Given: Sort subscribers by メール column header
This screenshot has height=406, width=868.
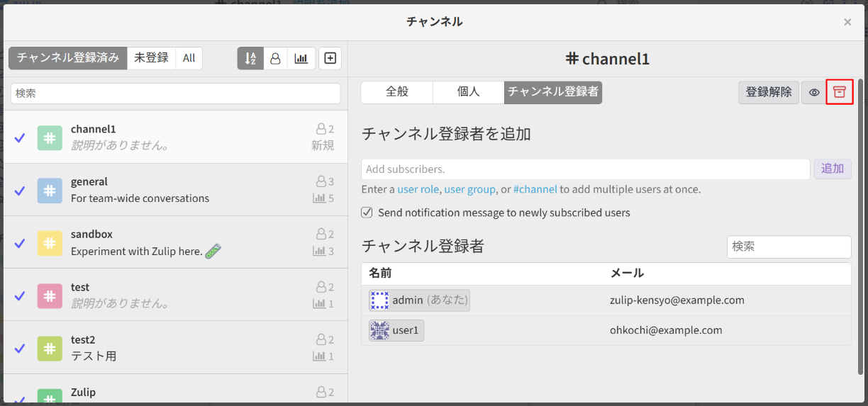Looking at the screenshot, I should 627,273.
